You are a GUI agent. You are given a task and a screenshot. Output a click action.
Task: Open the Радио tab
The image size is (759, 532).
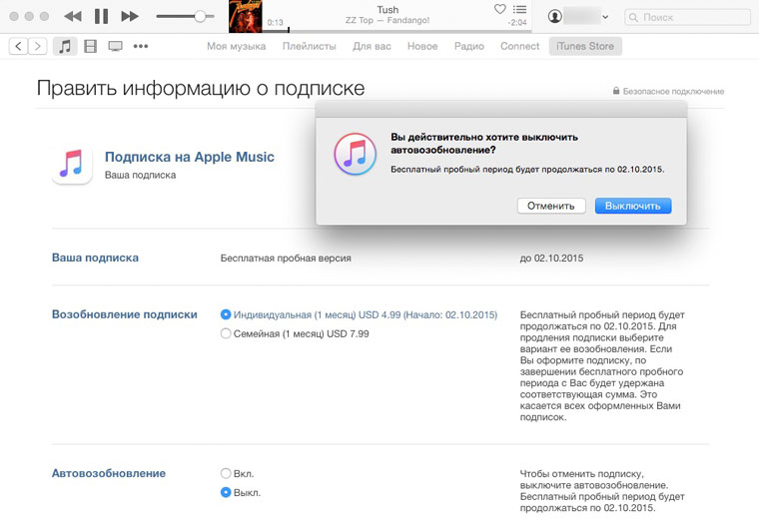coord(469,47)
